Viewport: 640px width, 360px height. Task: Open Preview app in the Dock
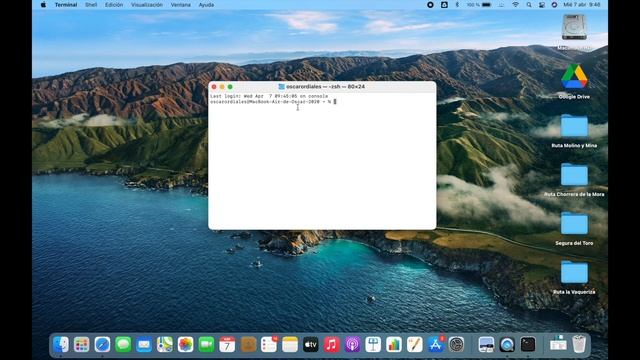coord(486,344)
